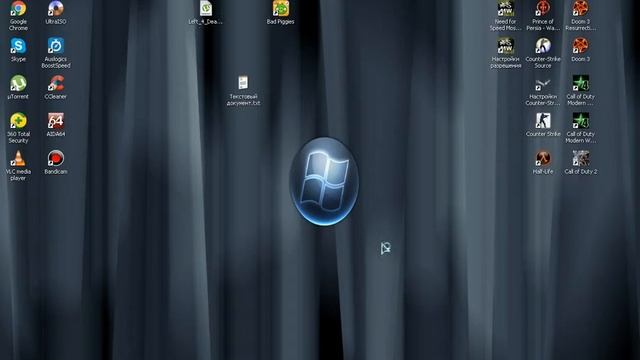Image resolution: width=640 pixels, height=360 pixels.
Task: Select the AIDA64 desktop shortcut
Action: point(56,121)
